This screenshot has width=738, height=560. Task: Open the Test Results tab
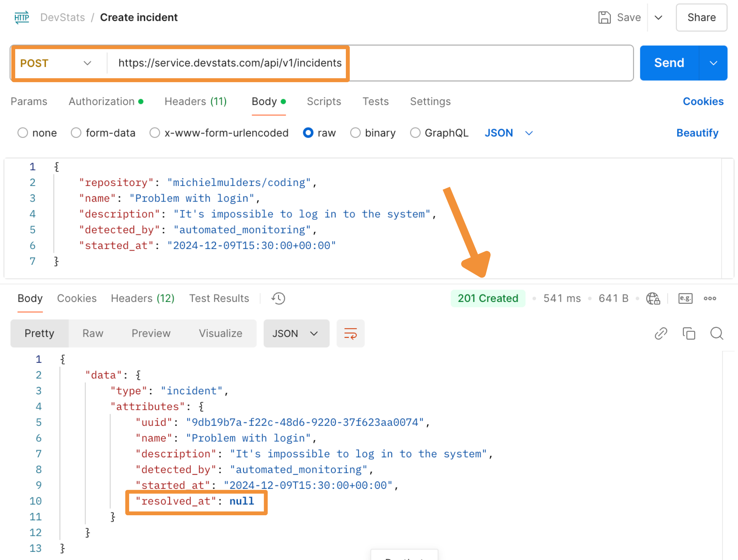(219, 298)
